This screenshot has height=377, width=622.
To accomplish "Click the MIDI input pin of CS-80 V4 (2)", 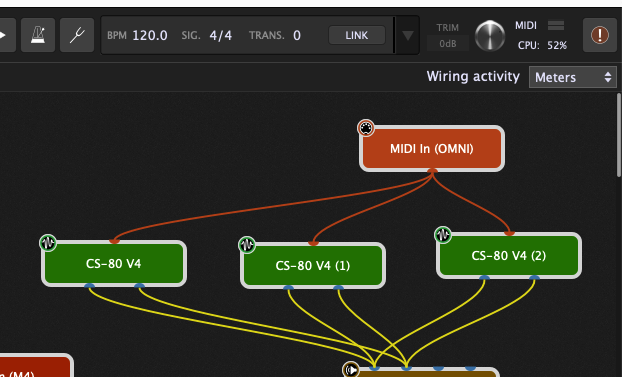I will (509, 233).
